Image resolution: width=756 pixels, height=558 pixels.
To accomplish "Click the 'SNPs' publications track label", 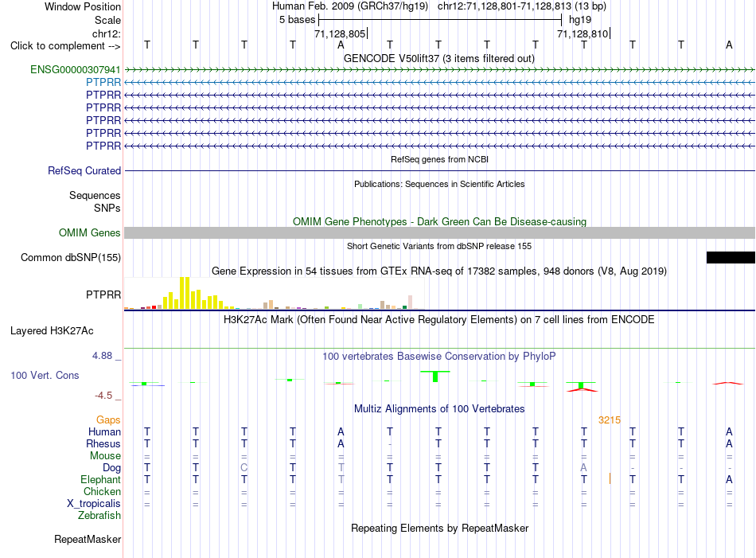I will pyautogui.click(x=107, y=208).
